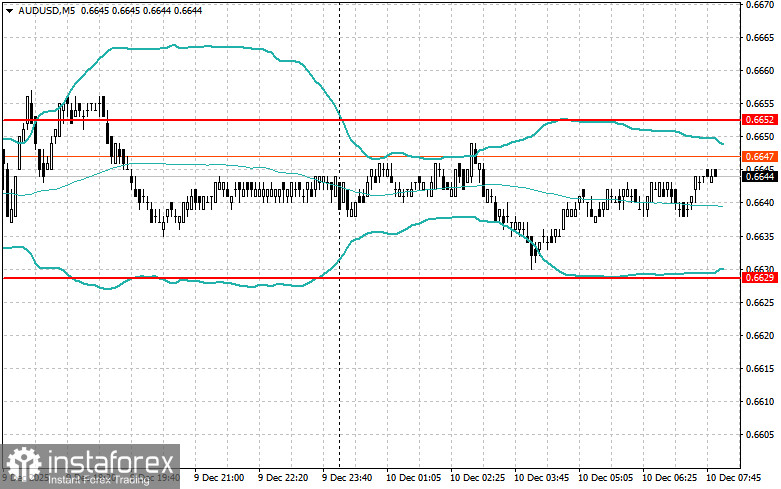
Task: Click the 0.6655 price axis value
Action: (760, 104)
